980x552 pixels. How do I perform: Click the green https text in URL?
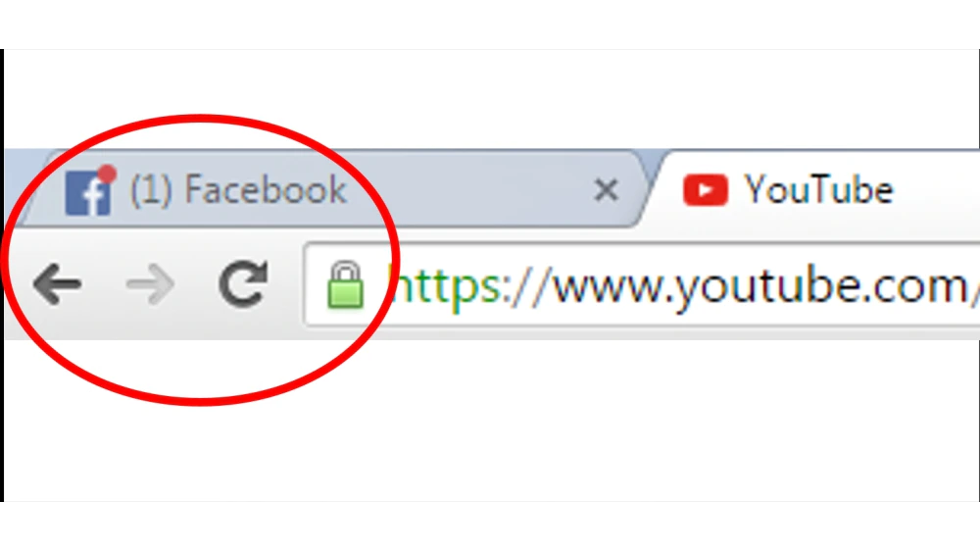[445, 286]
